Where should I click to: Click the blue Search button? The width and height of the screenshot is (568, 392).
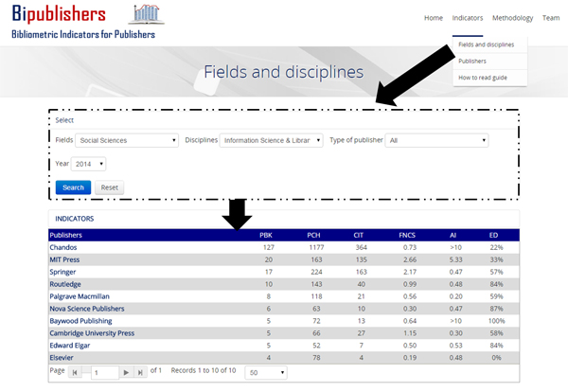click(x=73, y=187)
